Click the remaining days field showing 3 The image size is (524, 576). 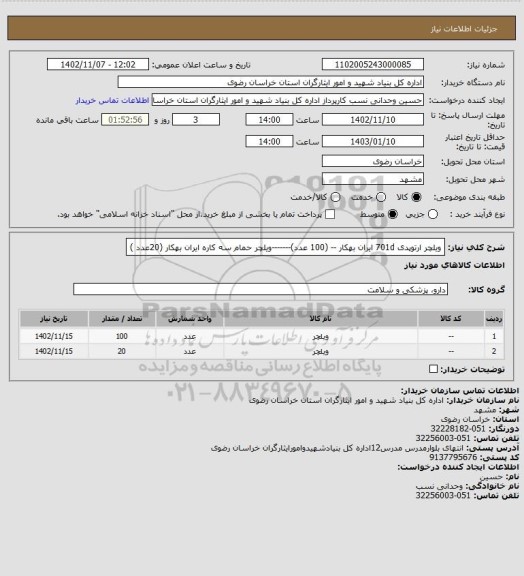coord(196,120)
